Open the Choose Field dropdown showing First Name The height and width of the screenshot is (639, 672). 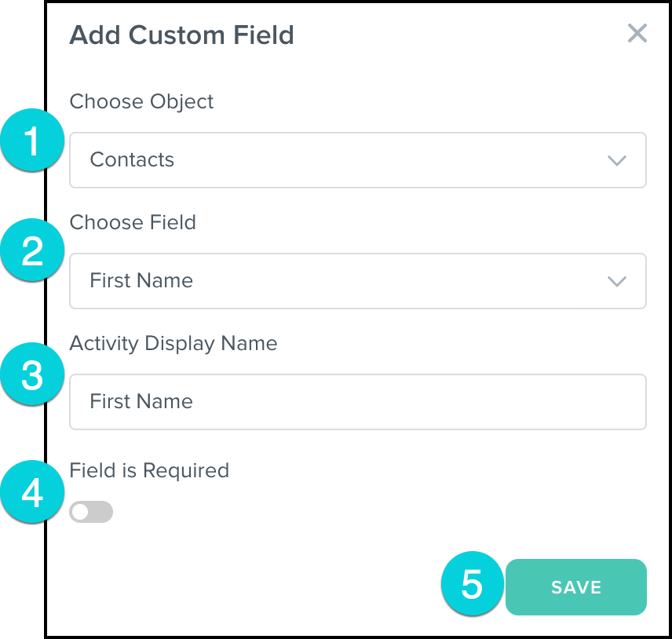point(357,281)
